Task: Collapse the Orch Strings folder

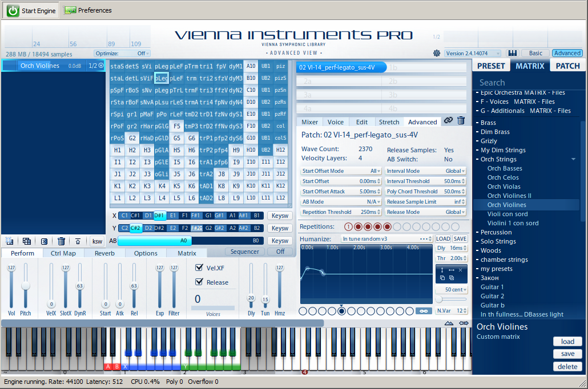Action: pos(573,159)
